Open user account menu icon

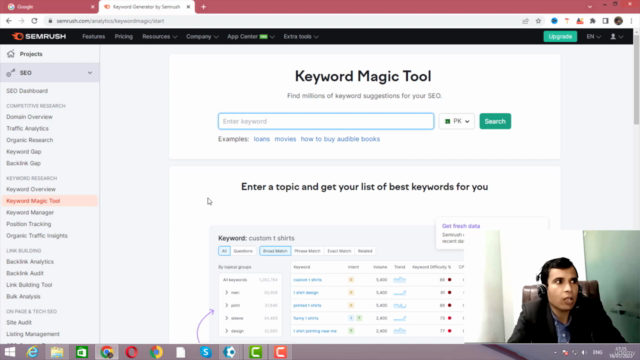(616, 36)
